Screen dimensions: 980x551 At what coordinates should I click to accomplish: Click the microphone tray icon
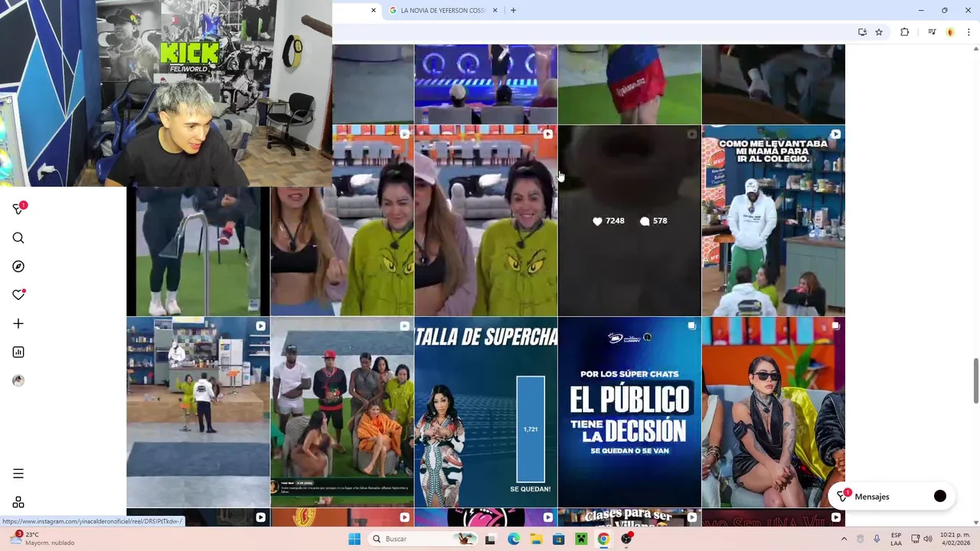coord(877,539)
